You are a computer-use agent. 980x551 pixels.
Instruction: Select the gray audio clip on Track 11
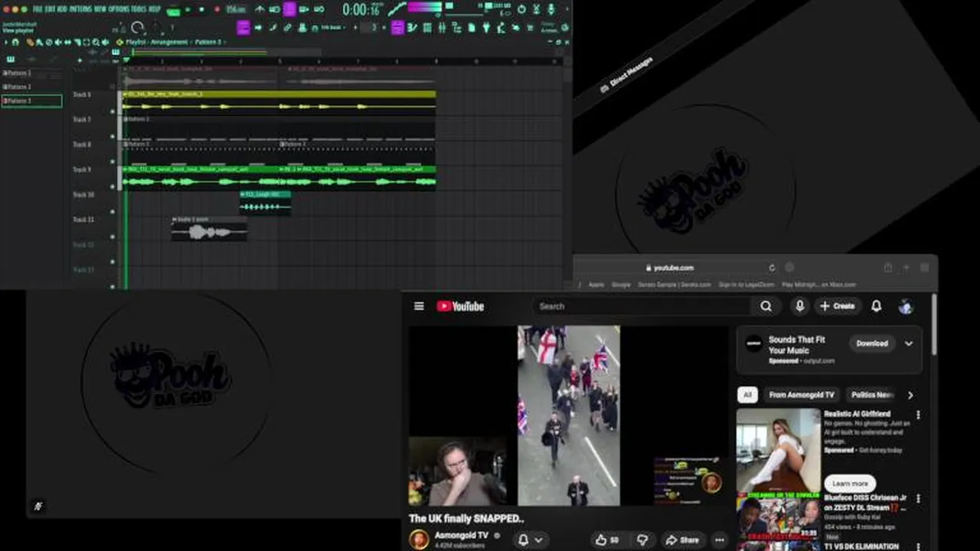[209, 228]
